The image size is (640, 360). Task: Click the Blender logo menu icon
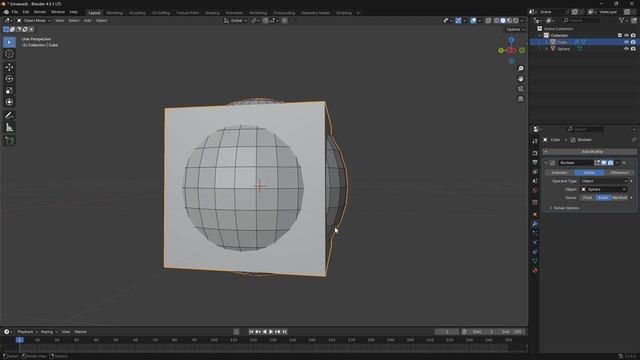tap(6, 12)
